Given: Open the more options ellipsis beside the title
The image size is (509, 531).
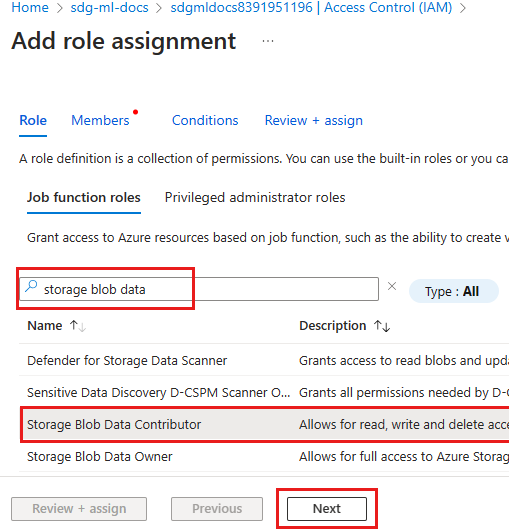Looking at the screenshot, I should 268,41.
